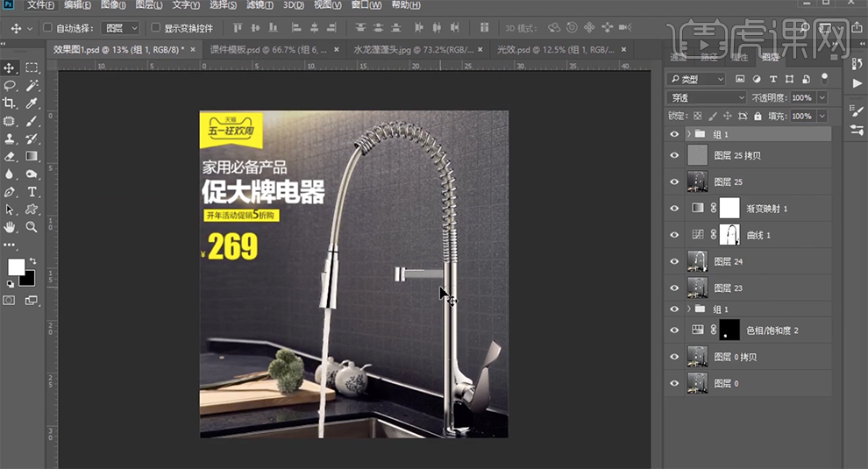
Task: Open the 窗口(W) menu
Action: click(x=366, y=5)
